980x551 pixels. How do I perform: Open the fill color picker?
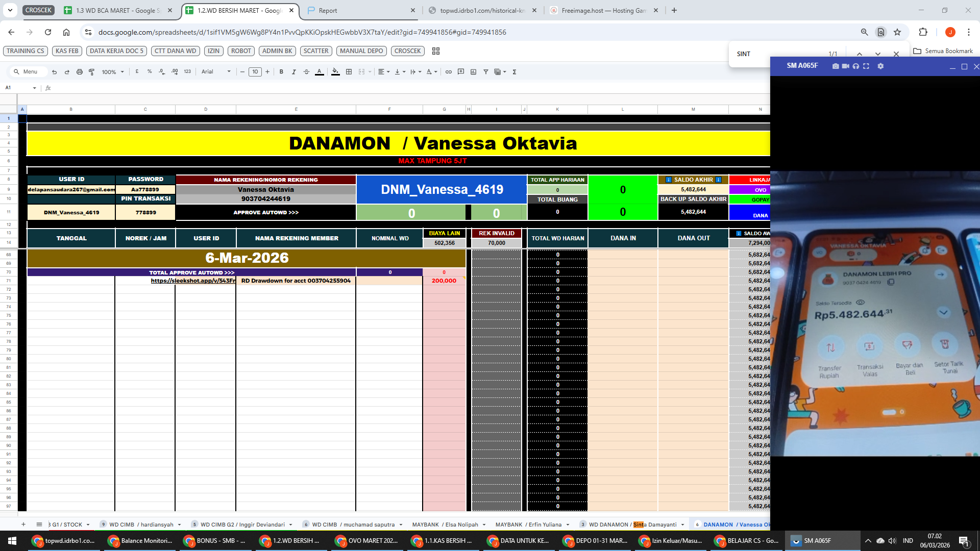[x=335, y=72]
